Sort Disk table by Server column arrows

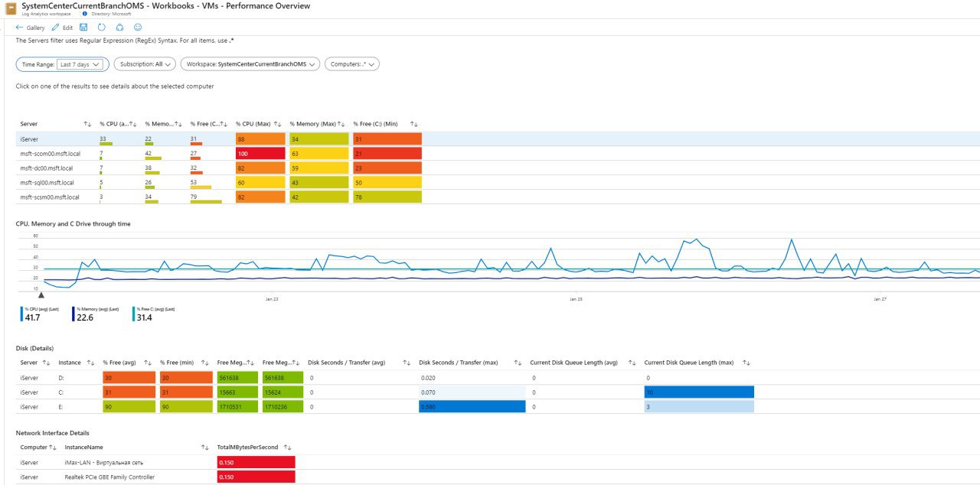(x=46, y=363)
